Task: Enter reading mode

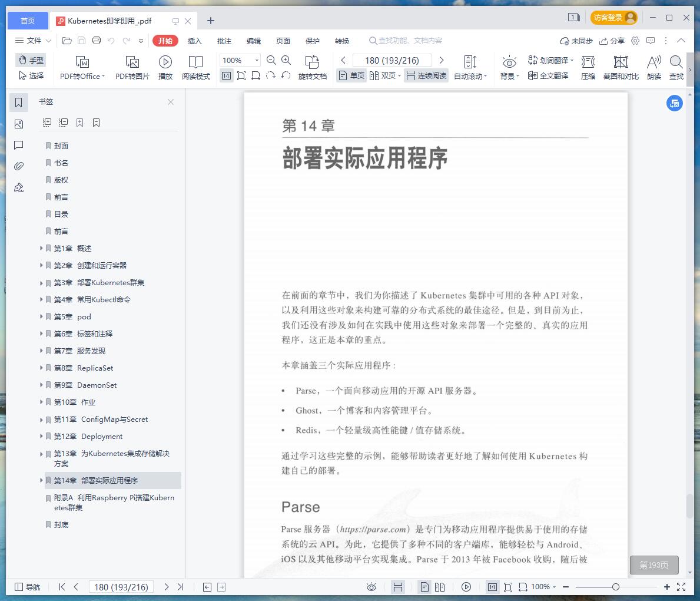Action: 195,68
